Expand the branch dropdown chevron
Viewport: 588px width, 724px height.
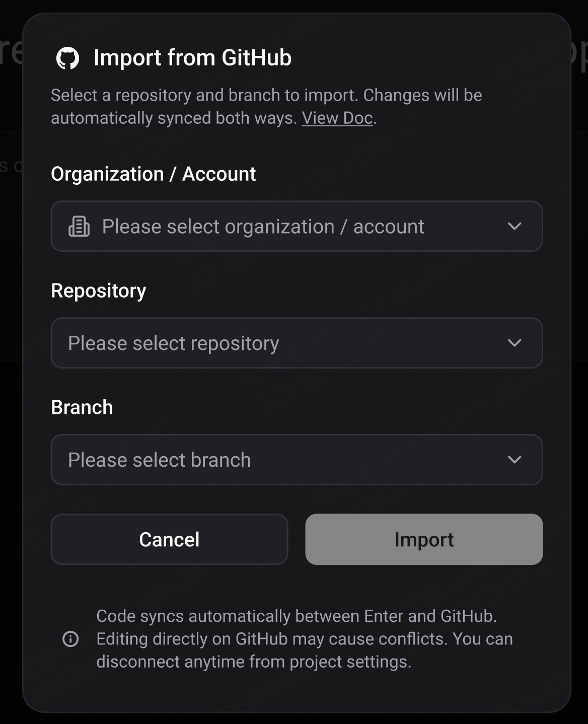pyautogui.click(x=514, y=460)
